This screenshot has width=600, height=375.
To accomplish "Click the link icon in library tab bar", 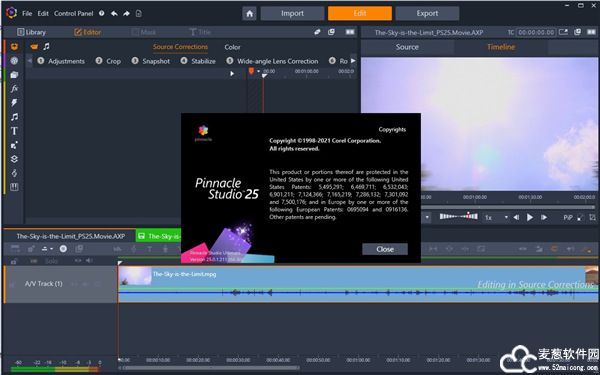I will (317, 32).
